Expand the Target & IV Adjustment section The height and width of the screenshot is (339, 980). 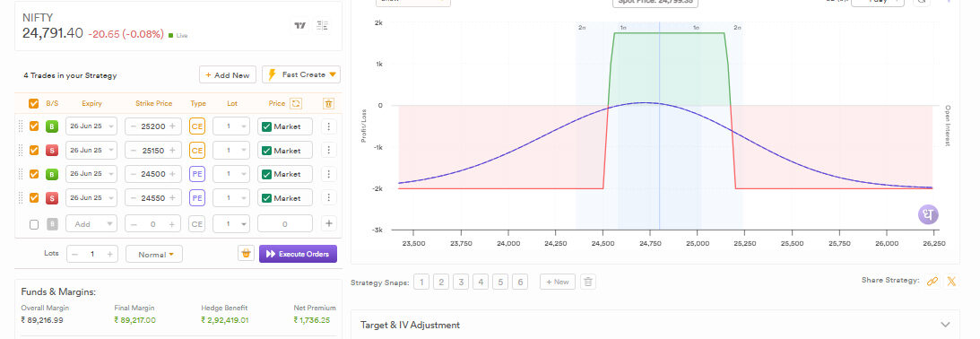click(655, 325)
